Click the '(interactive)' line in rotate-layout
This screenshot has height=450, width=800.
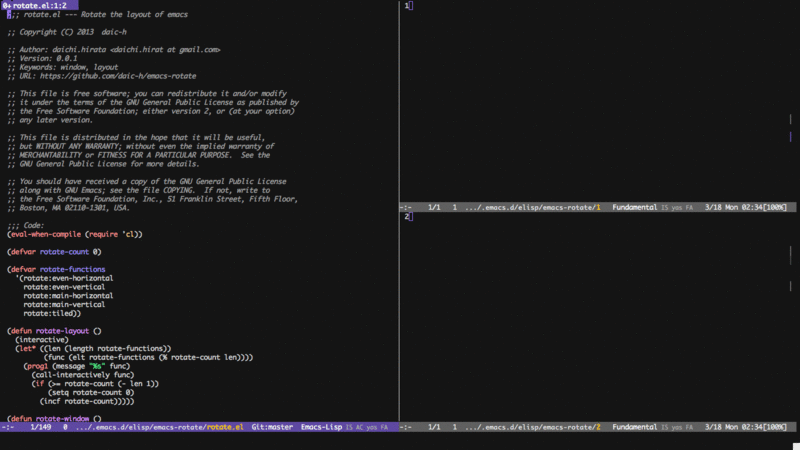point(42,340)
